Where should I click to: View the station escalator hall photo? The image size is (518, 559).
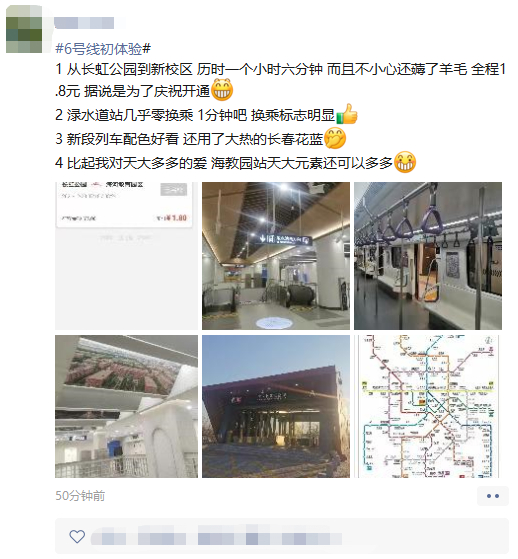click(276, 256)
